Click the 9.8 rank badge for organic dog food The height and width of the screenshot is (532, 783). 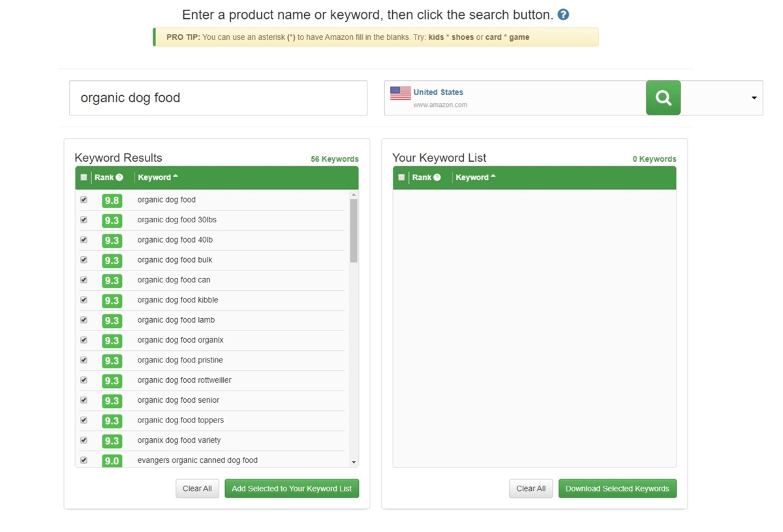pos(112,201)
